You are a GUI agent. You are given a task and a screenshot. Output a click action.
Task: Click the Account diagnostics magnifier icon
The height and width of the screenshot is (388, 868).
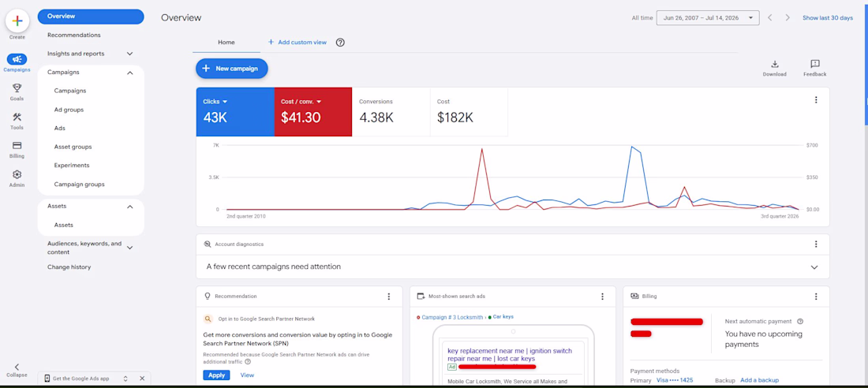pos(208,244)
